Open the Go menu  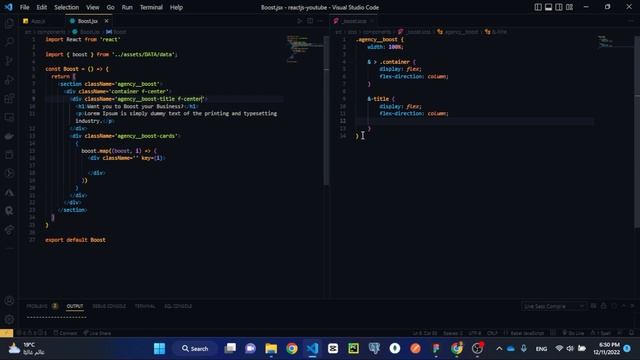tap(111, 7)
